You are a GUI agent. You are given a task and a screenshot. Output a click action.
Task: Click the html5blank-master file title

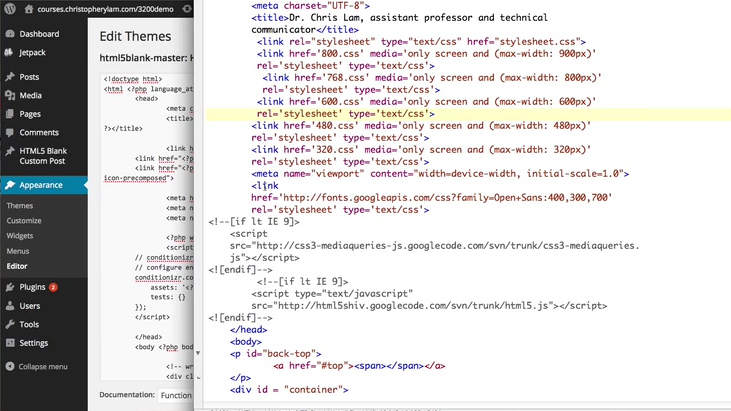(146, 58)
